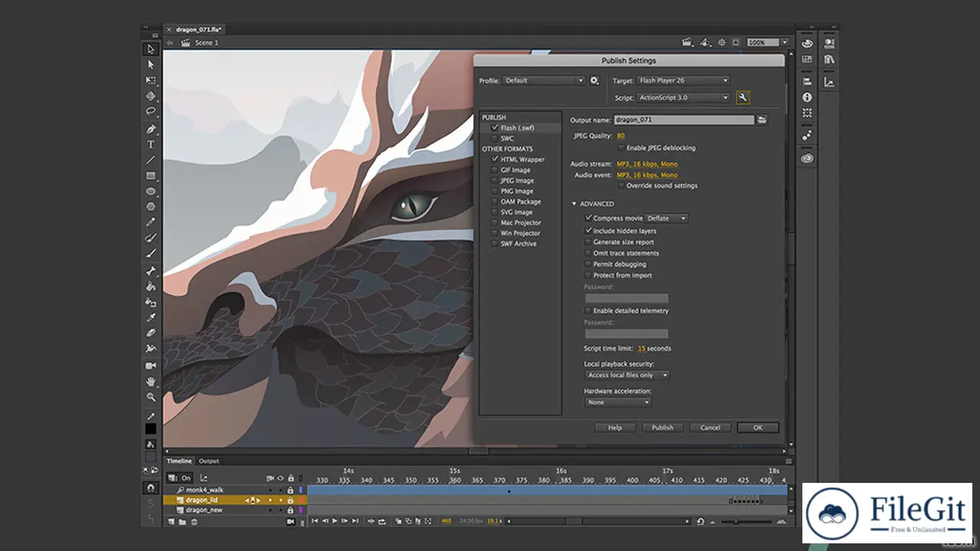Image resolution: width=980 pixels, height=551 pixels.
Task: Select the Free Transform tool
Action: point(151,80)
